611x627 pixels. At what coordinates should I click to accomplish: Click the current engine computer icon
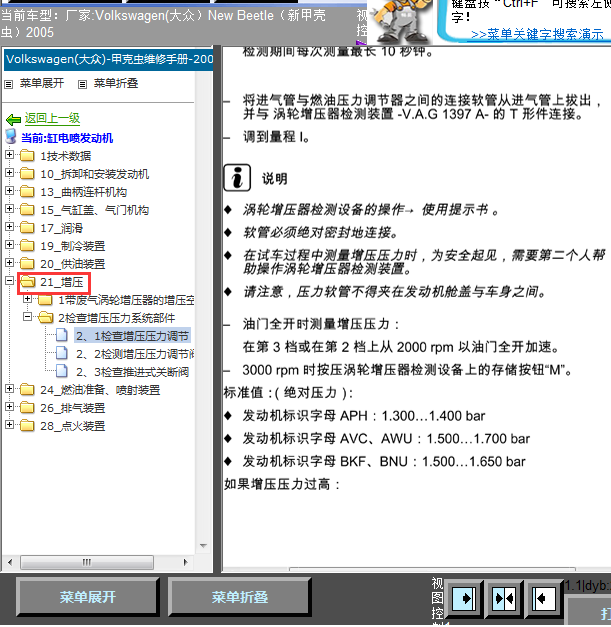click(x=11, y=137)
